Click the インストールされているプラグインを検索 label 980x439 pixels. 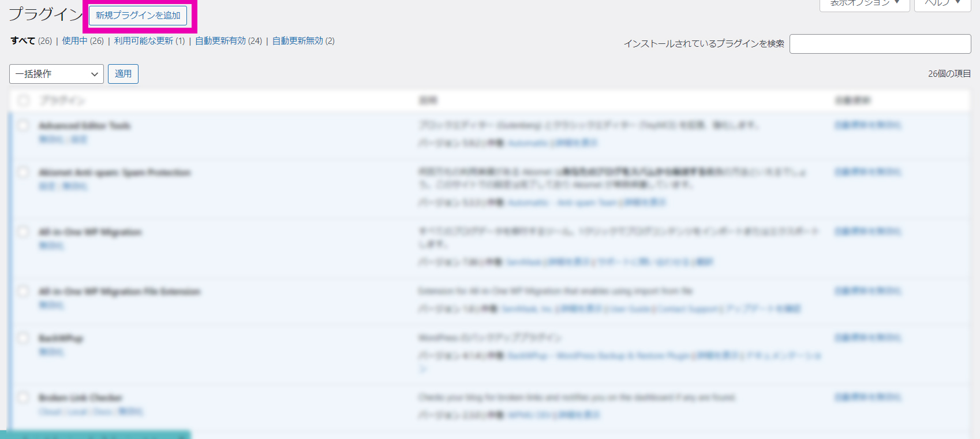point(704,44)
